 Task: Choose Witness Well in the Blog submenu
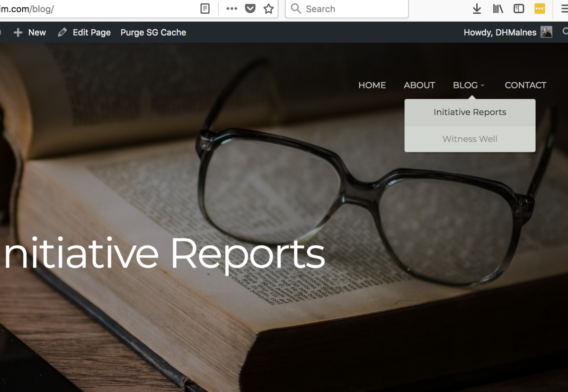[470, 139]
